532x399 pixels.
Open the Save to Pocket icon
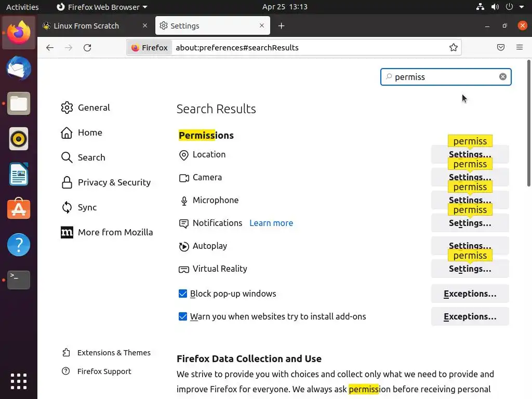501,48
